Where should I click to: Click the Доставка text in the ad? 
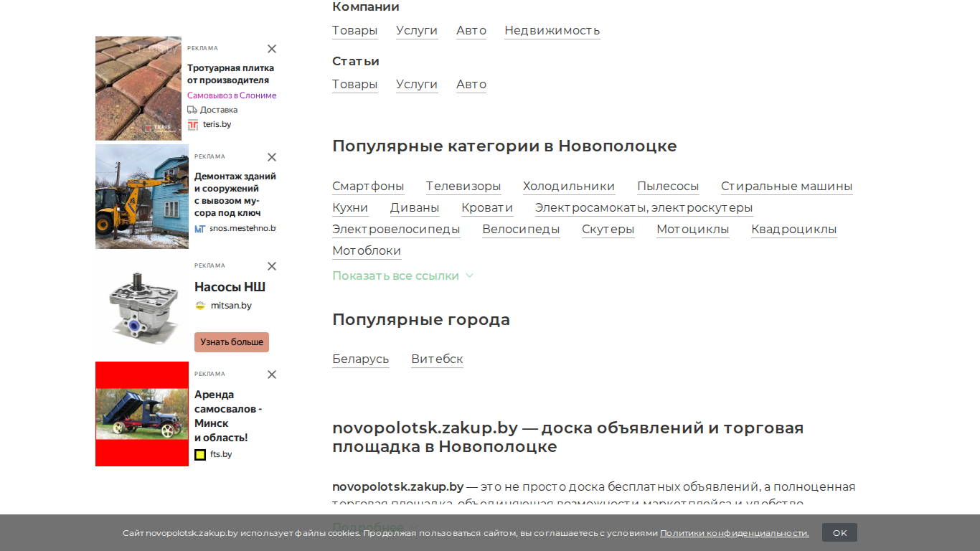pyautogui.click(x=219, y=110)
